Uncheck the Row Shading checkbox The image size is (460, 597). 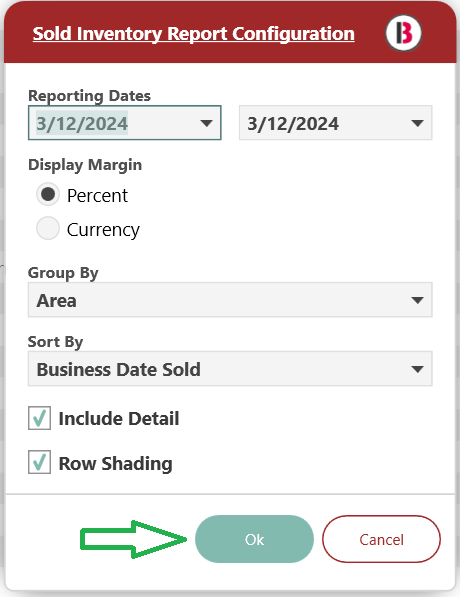pyautogui.click(x=39, y=463)
